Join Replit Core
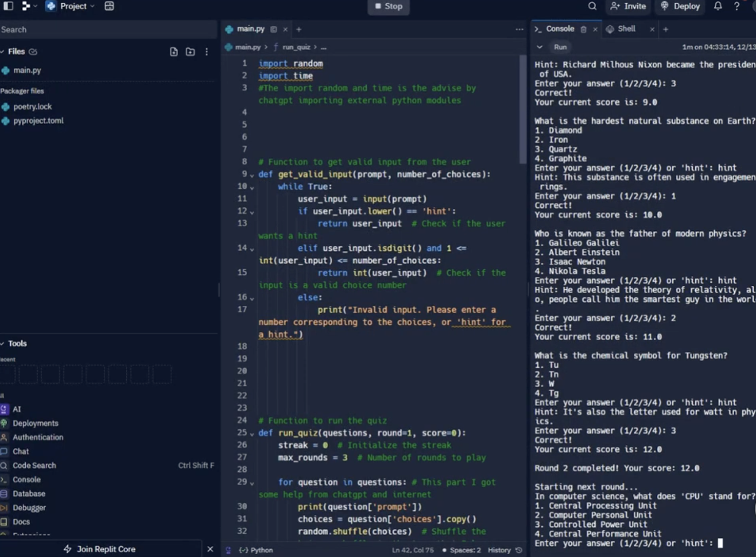This screenshot has height=557, width=756. coord(100,549)
